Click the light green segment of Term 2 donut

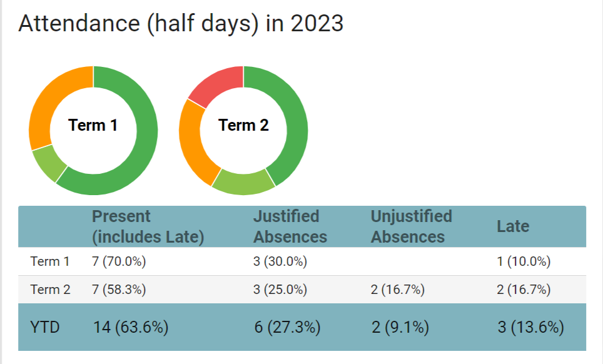[x=244, y=181]
